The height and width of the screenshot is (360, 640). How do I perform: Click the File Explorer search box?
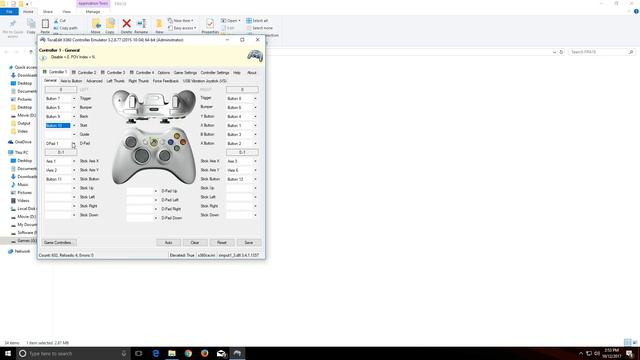pyautogui.click(x=601, y=52)
